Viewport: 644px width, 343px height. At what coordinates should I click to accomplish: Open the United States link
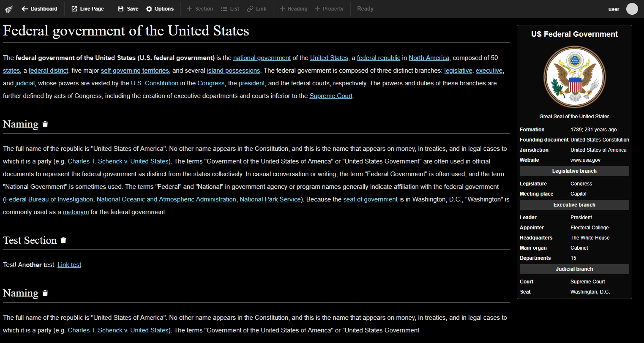point(329,58)
